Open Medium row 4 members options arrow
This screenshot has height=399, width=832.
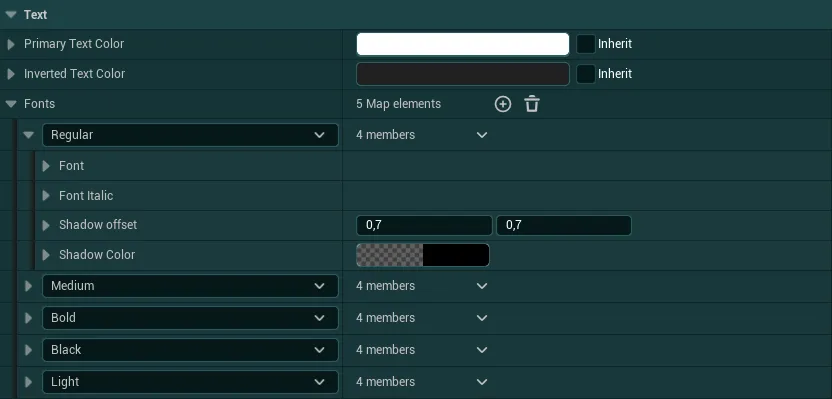tap(482, 286)
